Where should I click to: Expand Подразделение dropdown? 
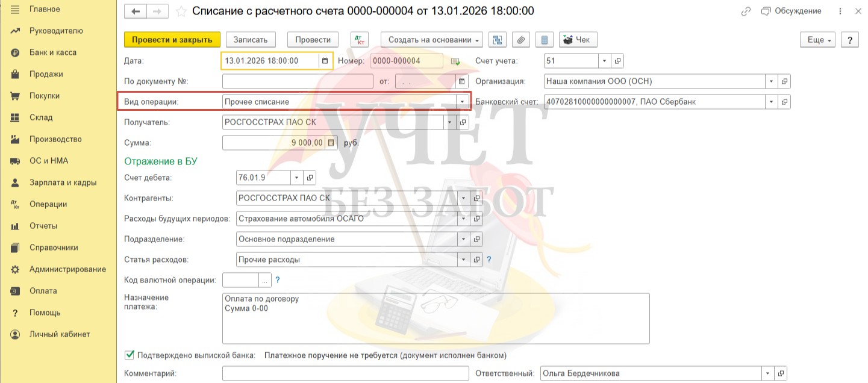pyautogui.click(x=464, y=239)
